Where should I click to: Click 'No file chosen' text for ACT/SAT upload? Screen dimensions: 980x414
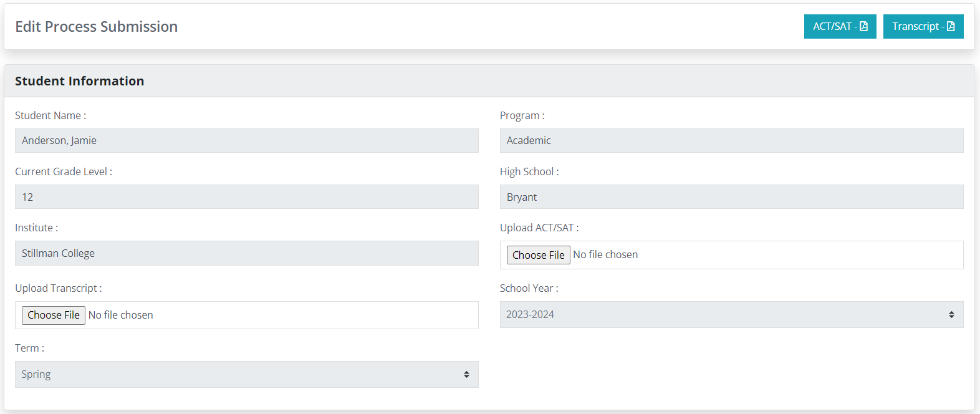(x=605, y=255)
